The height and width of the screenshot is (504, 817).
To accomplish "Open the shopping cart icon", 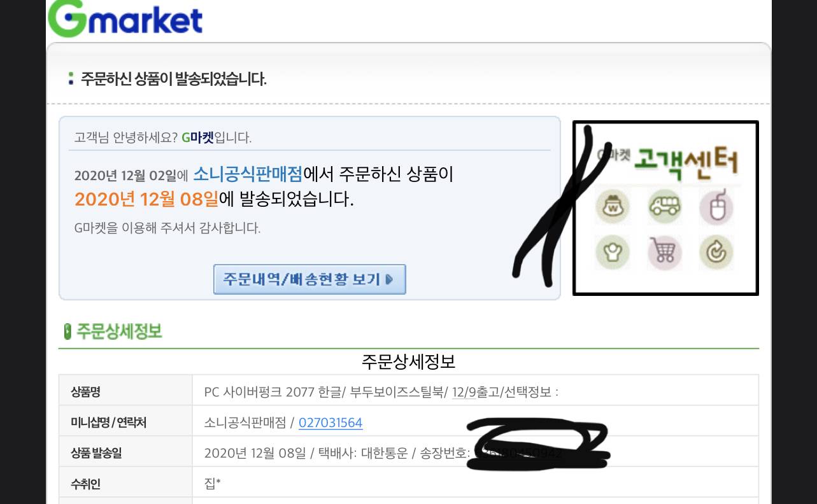I will [x=665, y=252].
